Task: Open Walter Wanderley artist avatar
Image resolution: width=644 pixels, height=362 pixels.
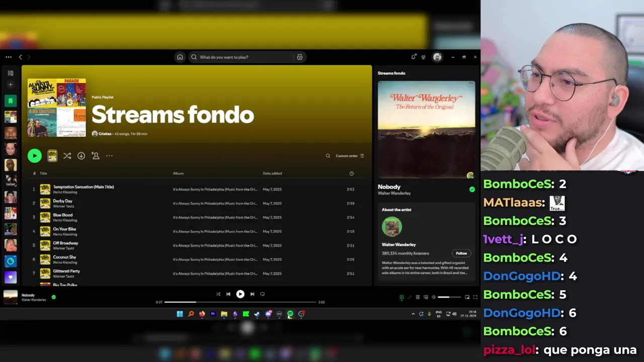Action: tap(392, 227)
